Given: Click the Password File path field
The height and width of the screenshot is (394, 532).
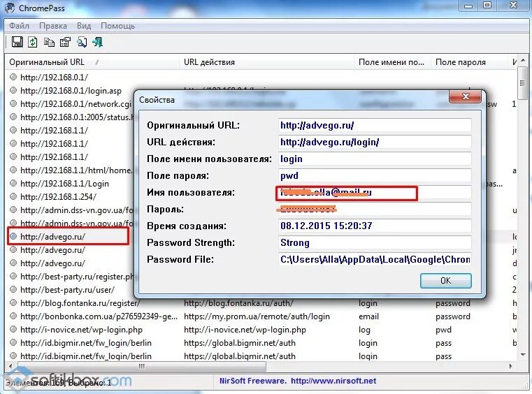Looking at the screenshot, I should coord(375,259).
